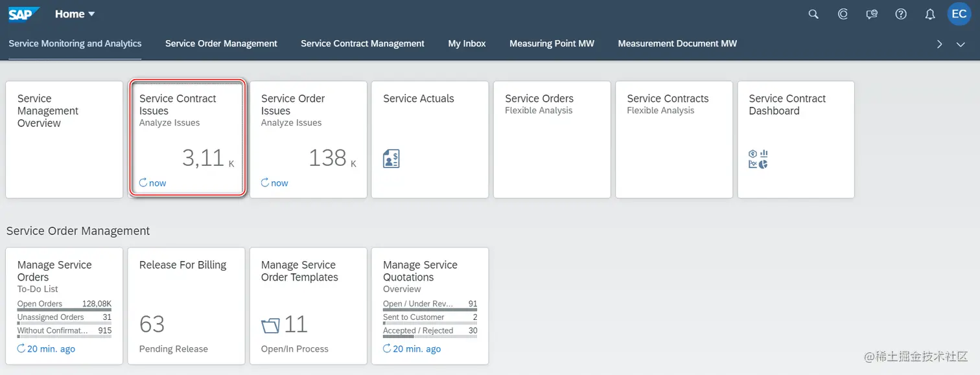Open notifications bell icon
The image size is (980, 375).
[x=930, y=14]
